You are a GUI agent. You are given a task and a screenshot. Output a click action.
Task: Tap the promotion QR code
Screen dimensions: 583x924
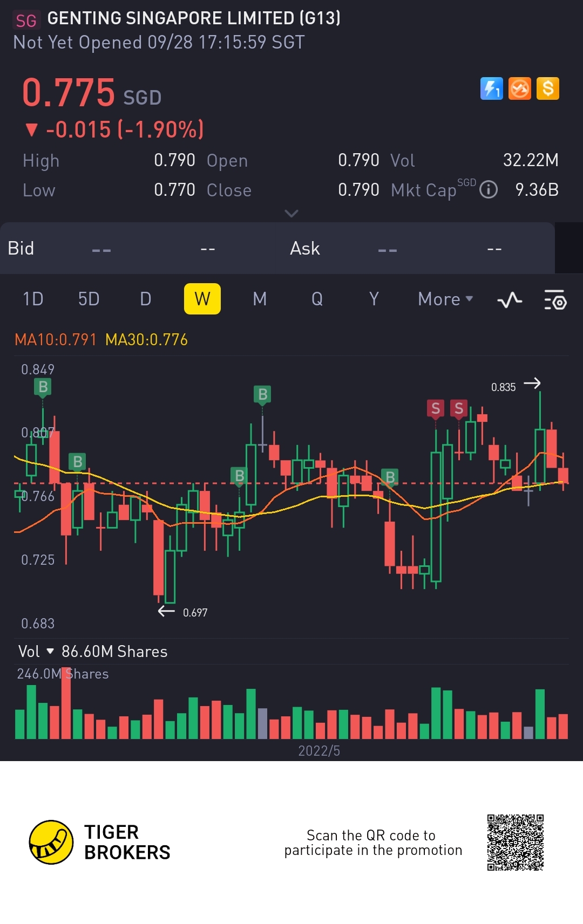[x=516, y=843]
